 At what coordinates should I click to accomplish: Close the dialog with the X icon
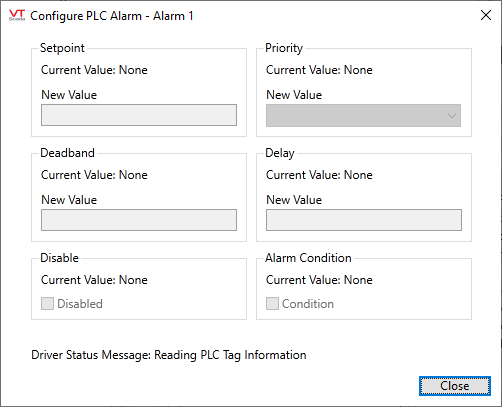[x=486, y=15]
